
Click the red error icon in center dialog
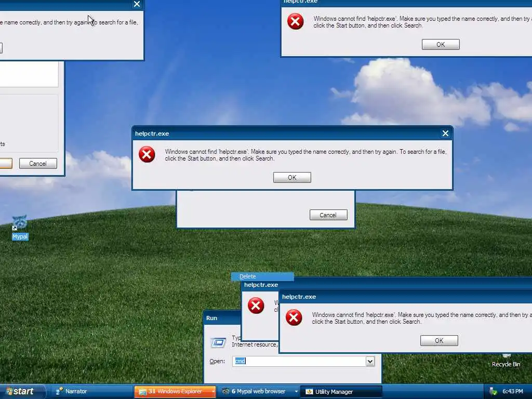147,154
